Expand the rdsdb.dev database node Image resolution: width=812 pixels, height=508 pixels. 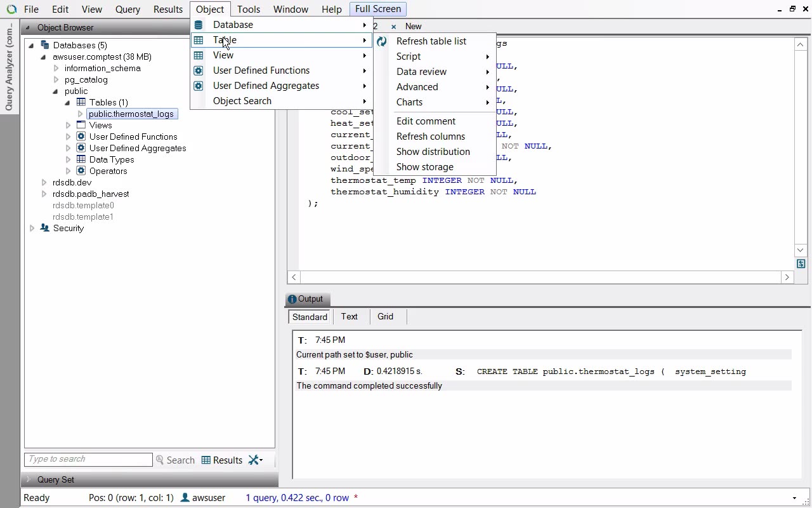coord(44,182)
